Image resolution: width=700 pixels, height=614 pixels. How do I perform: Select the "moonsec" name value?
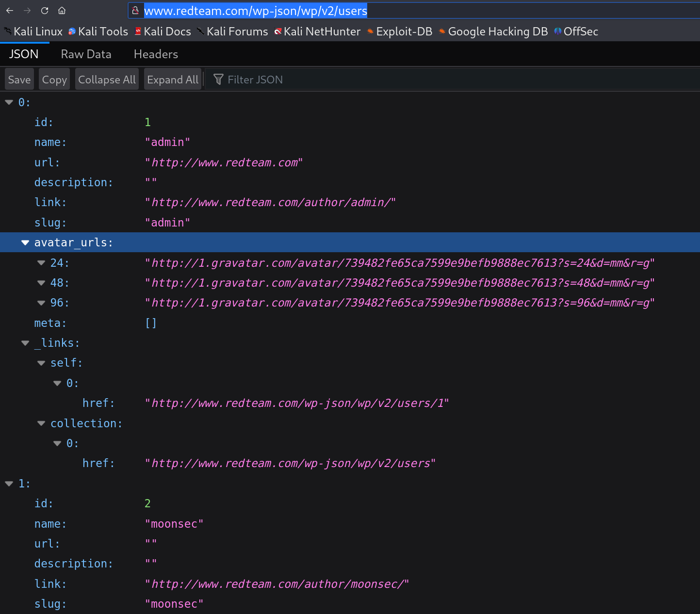coord(174,524)
